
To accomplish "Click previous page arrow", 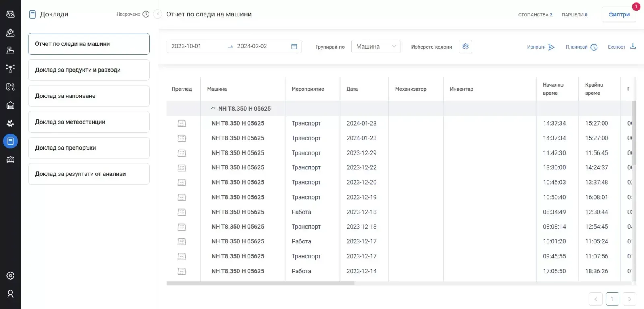I will coord(595,299).
